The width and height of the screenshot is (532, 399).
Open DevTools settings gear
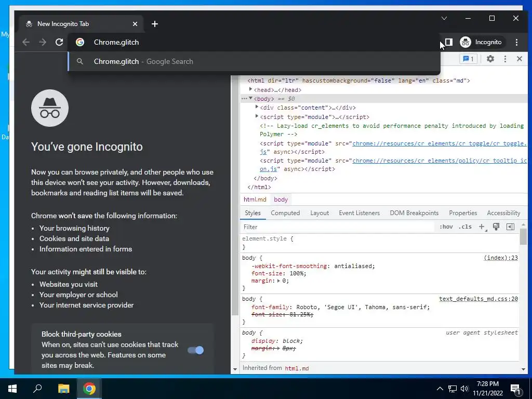[x=490, y=59]
